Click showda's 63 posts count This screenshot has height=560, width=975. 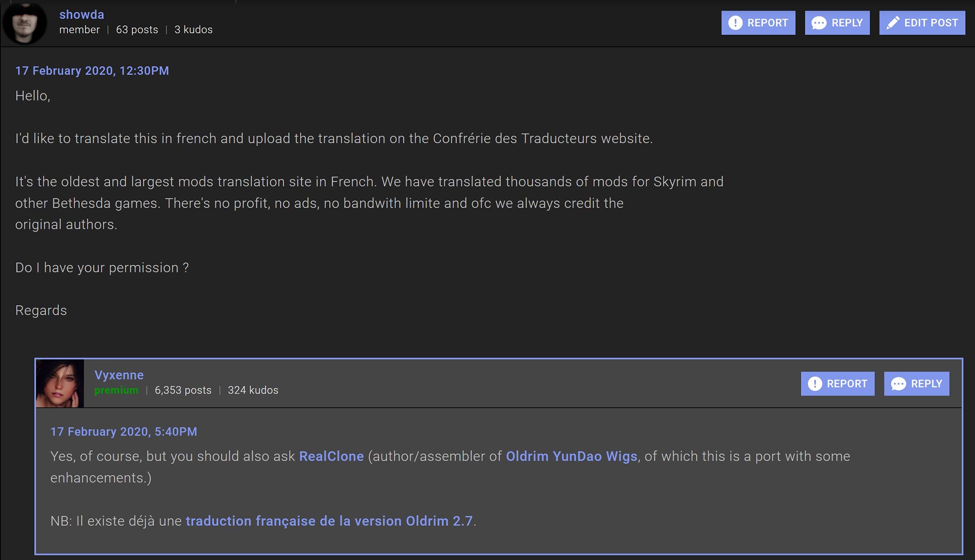click(137, 30)
